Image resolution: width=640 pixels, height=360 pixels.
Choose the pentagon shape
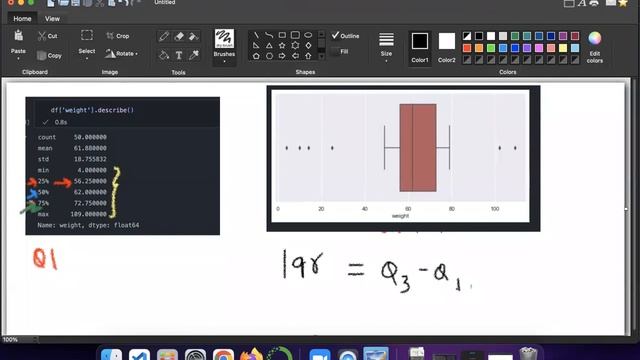pos(256,56)
